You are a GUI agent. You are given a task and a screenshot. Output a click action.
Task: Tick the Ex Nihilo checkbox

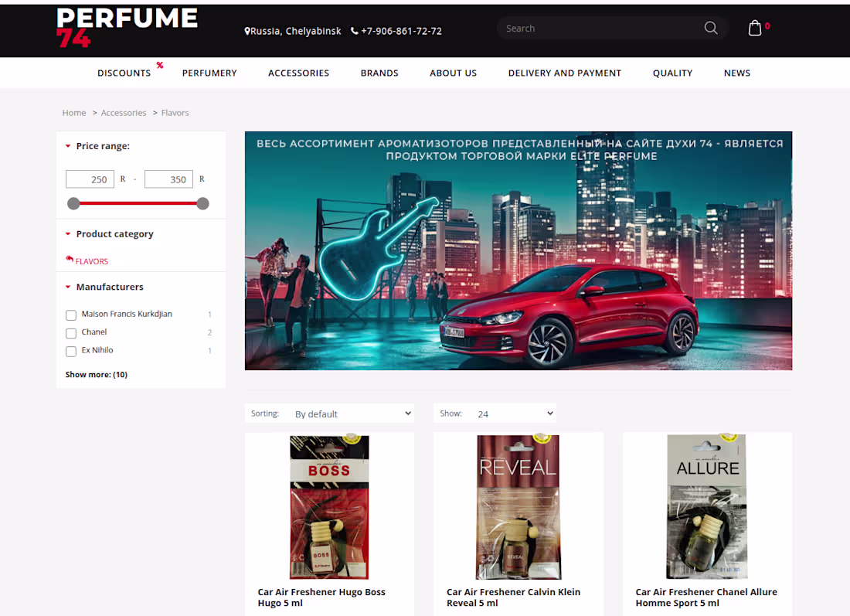point(70,351)
